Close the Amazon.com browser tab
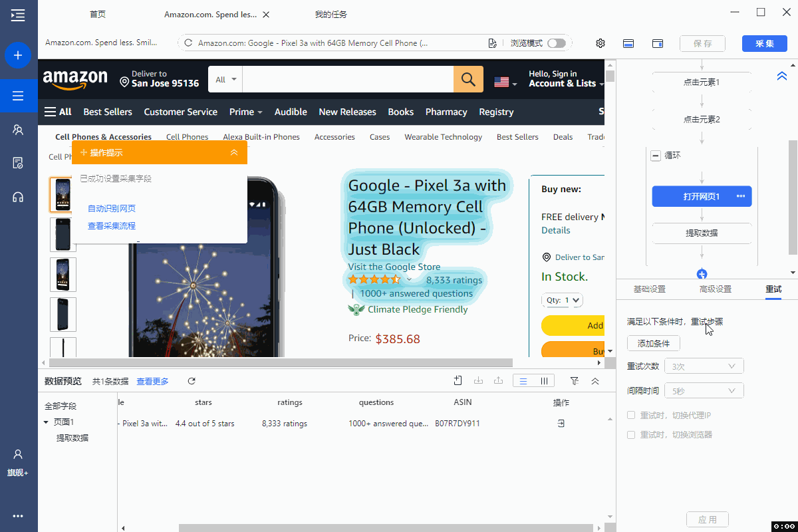Viewport: 798px width, 532px height. [267, 15]
